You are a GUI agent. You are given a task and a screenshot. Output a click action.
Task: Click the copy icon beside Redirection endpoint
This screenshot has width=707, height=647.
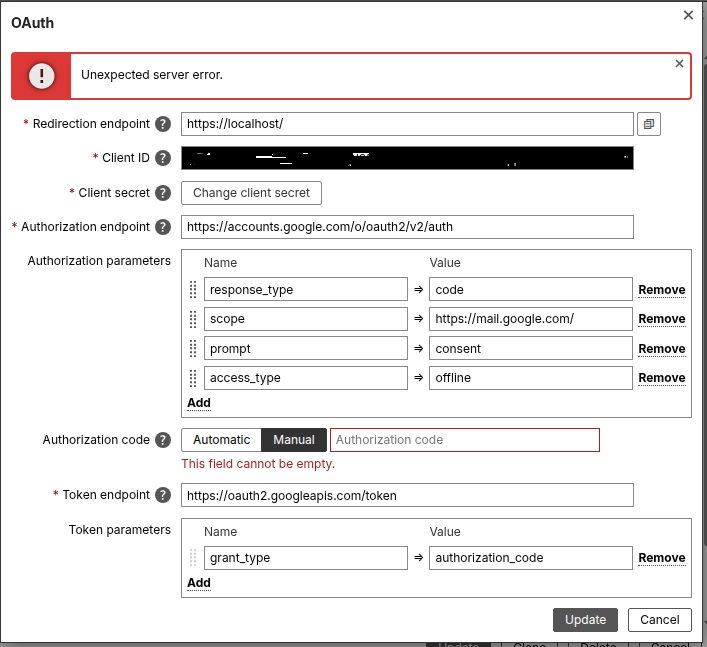click(x=648, y=124)
